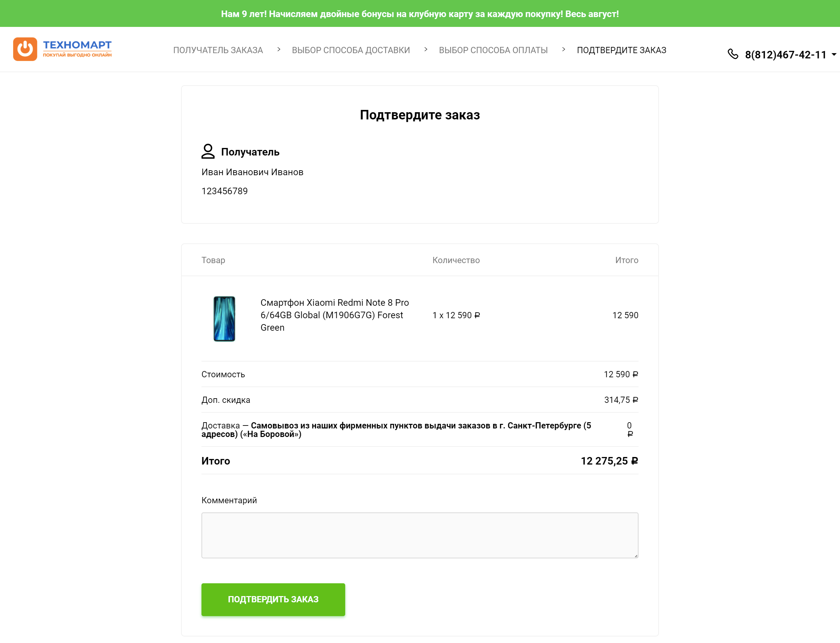Click phone number 8(812)467-42-11
Screen dimensions: 840x643
(786, 55)
